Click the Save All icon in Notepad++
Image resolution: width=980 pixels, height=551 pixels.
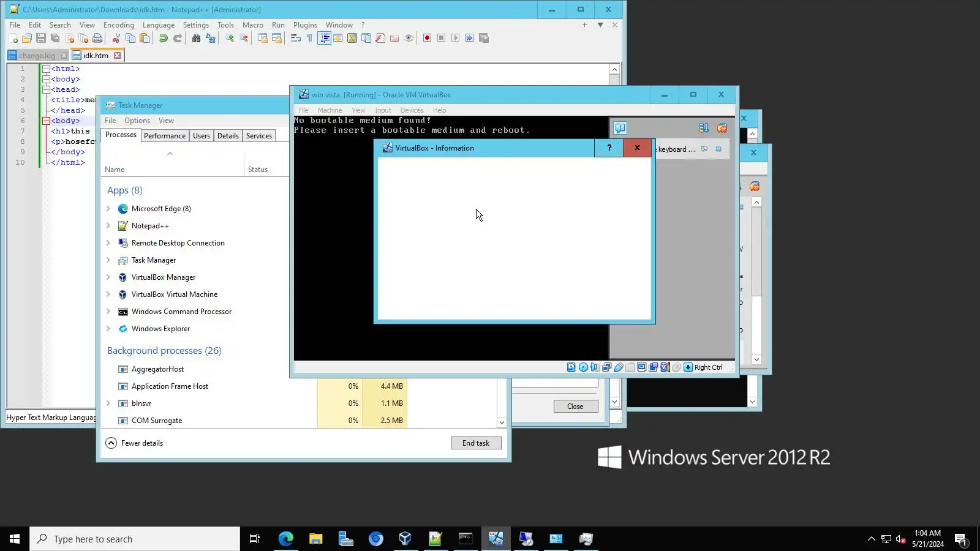(x=55, y=38)
